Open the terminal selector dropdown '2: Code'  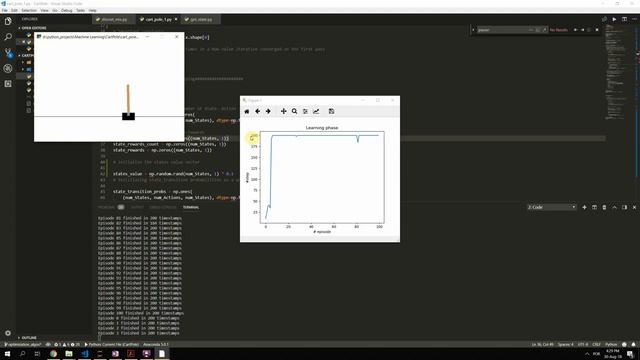551,207
